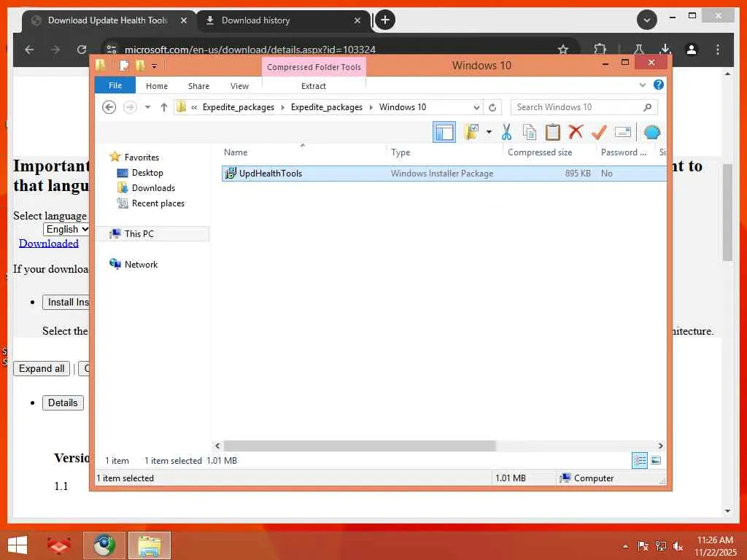The width and height of the screenshot is (747, 560).
Task: Open the Share ribbon tab
Action: point(198,86)
